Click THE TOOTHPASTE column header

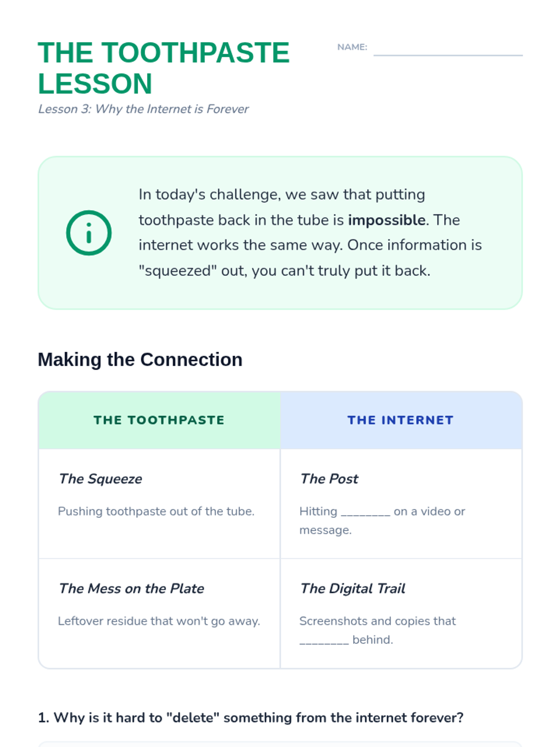pos(159,420)
